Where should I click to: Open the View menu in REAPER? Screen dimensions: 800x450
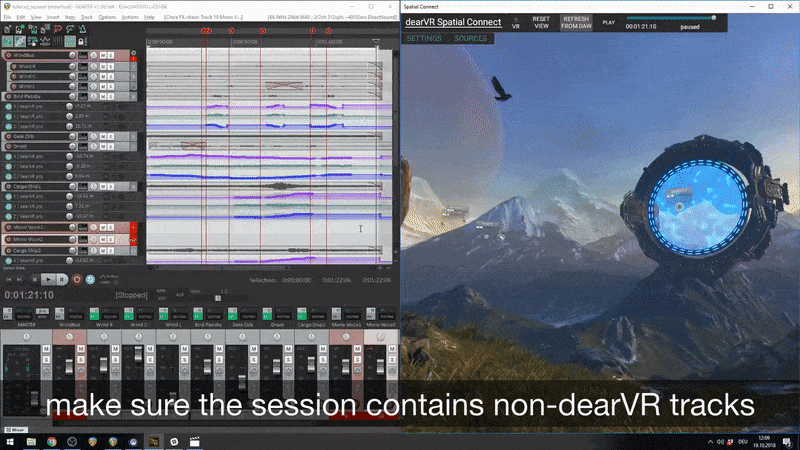[36, 17]
